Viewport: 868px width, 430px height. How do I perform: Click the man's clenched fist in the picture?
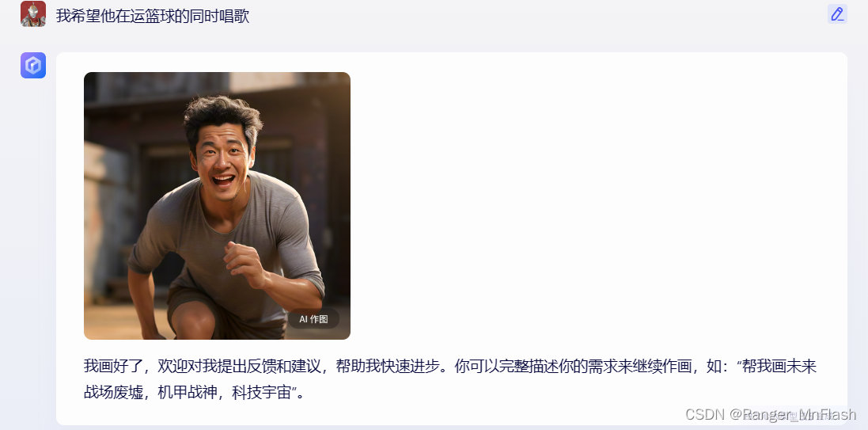coord(244,263)
